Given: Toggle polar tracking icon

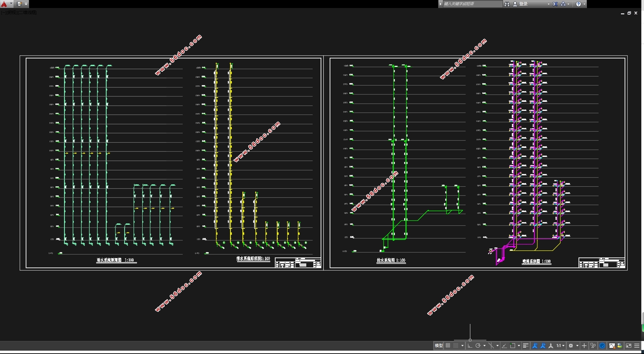Looking at the screenshot, I should (478, 346).
